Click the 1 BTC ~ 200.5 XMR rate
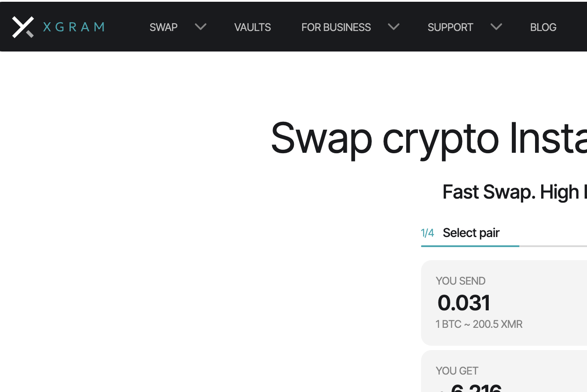 [479, 324]
